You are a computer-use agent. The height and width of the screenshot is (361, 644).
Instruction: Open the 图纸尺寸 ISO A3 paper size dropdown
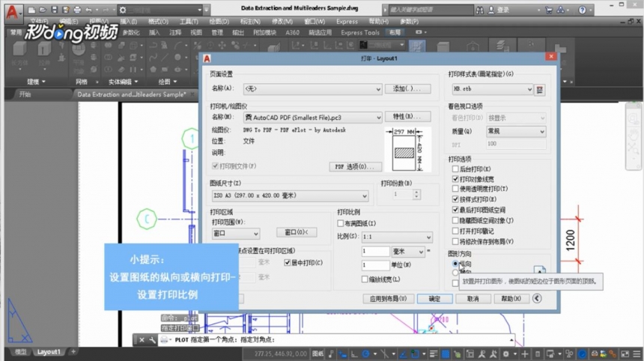[x=290, y=196]
